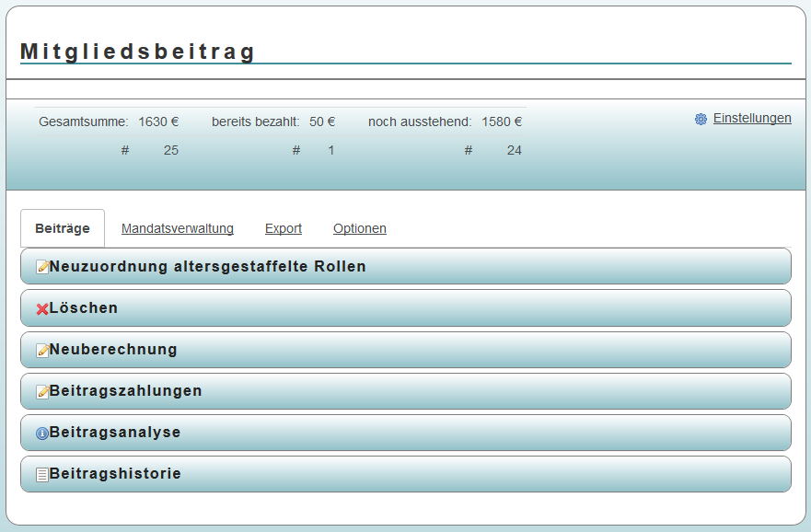Click the pencil icon beside Beitragszahlungen
Viewport: 811px width, 532px height.
(41, 392)
